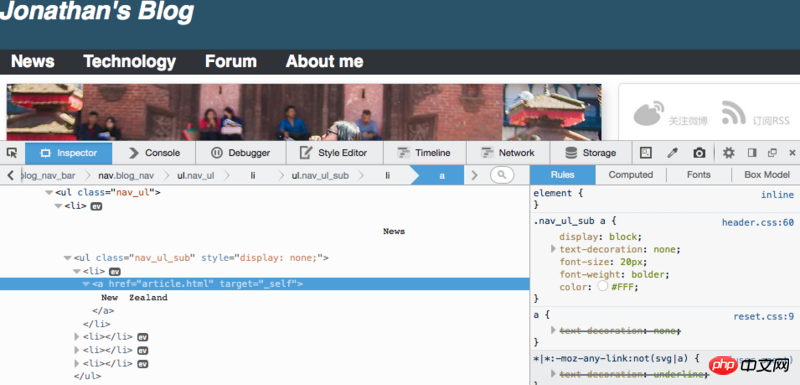Open the Fonts sidebar tab

(x=698, y=175)
